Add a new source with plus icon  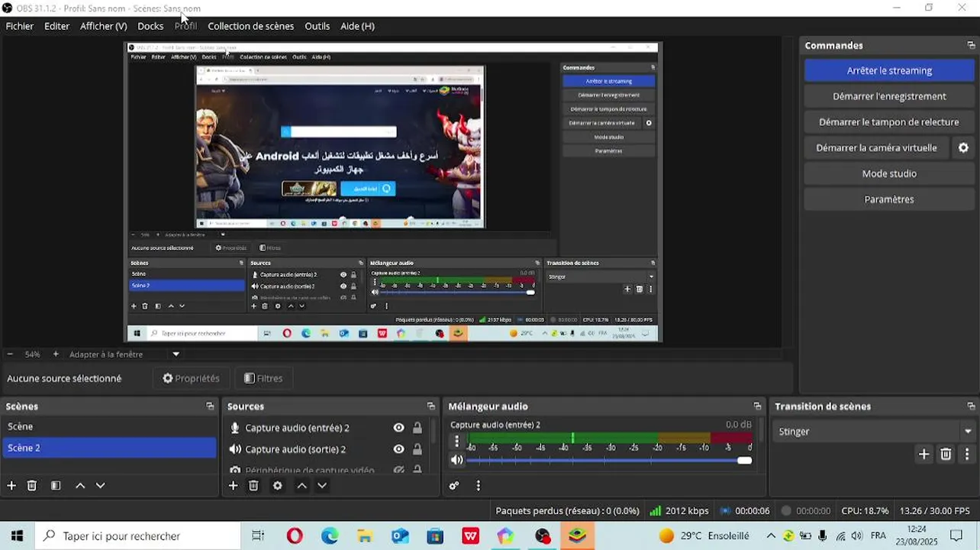click(x=234, y=485)
